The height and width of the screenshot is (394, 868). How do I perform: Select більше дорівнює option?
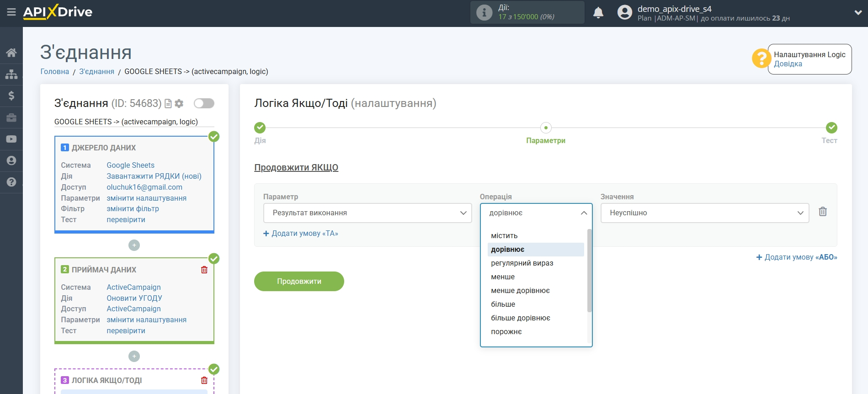(x=536, y=318)
